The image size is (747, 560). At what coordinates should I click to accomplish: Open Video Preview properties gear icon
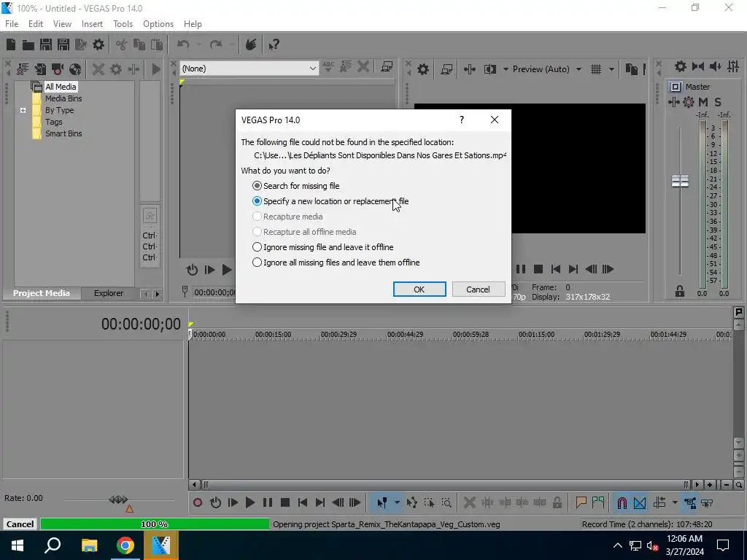coord(423,69)
